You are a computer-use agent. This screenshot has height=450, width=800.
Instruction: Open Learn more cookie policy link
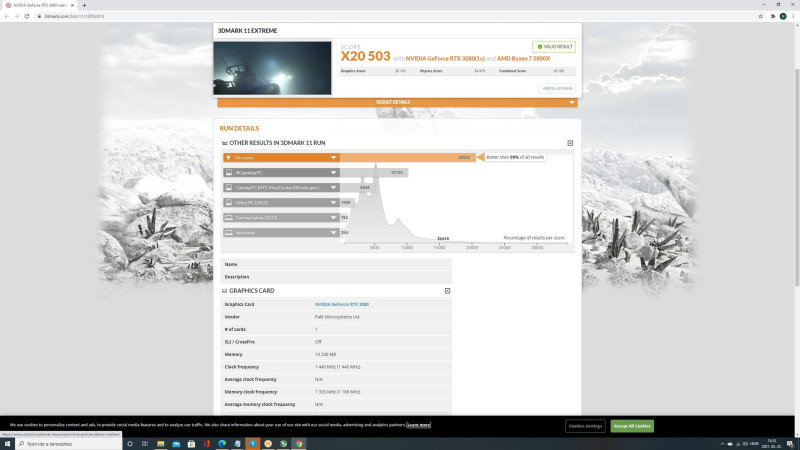pos(418,424)
